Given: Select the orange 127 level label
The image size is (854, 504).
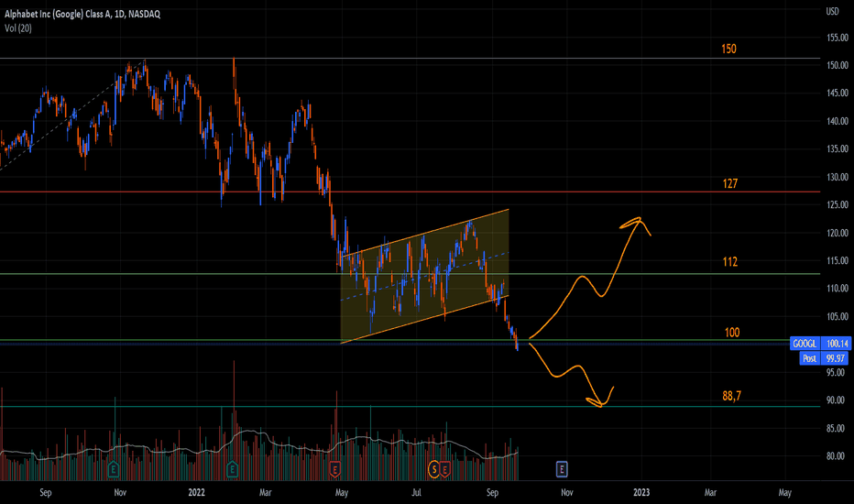Looking at the screenshot, I should [729, 183].
